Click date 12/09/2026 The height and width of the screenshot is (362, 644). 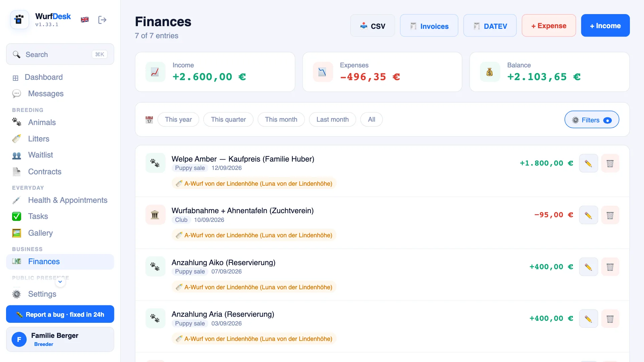(226, 168)
